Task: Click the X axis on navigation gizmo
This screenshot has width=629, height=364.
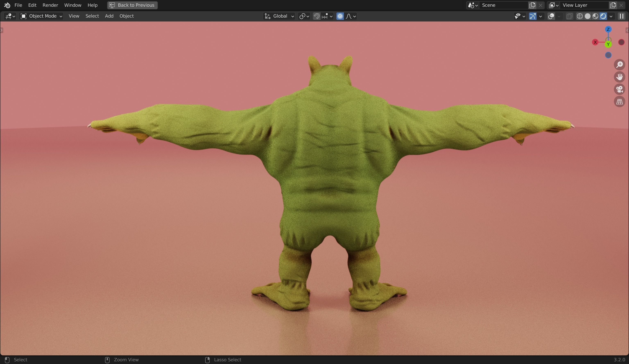Action: (x=595, y=42)
